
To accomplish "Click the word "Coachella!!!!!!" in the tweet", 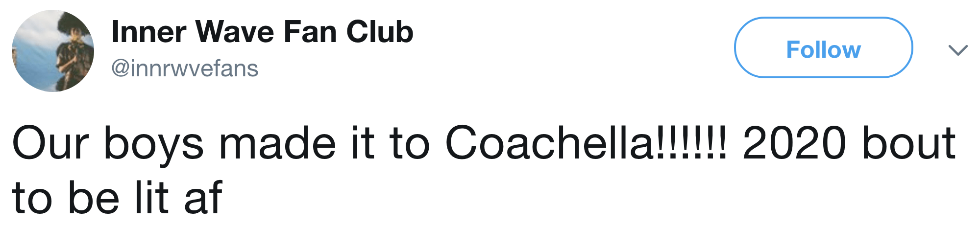I will pos(586,144).
